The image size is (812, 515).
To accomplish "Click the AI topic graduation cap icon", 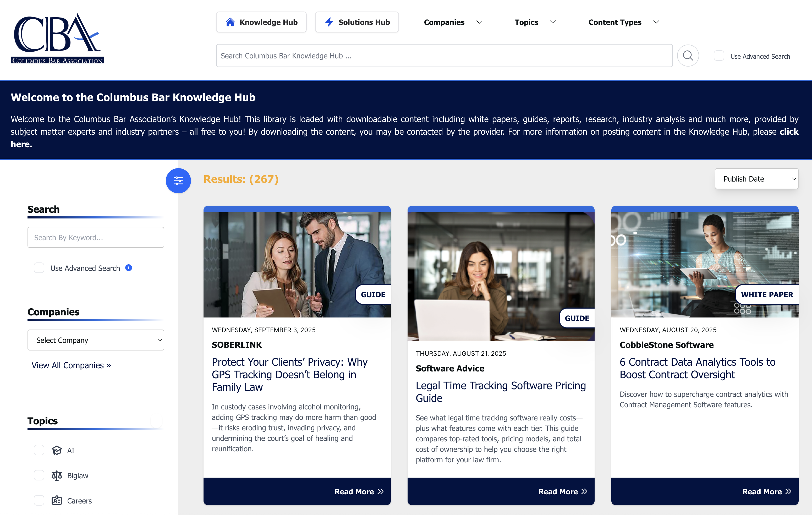I will pos(57,450).
